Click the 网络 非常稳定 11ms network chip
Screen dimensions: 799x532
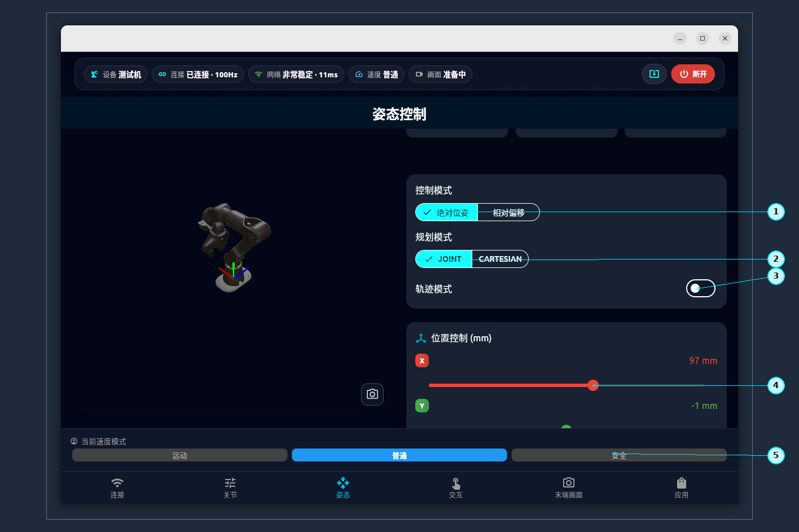click(296, 74)
